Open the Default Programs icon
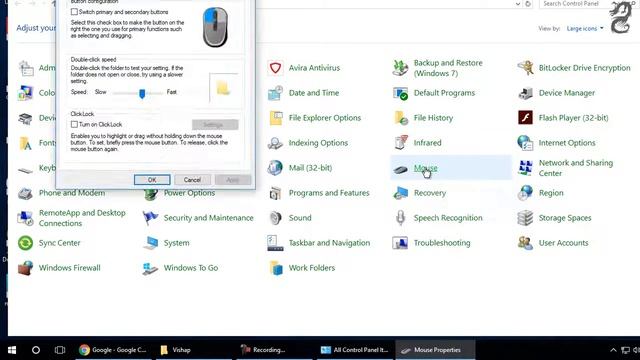The image size is (640, 360). [400, 93]
